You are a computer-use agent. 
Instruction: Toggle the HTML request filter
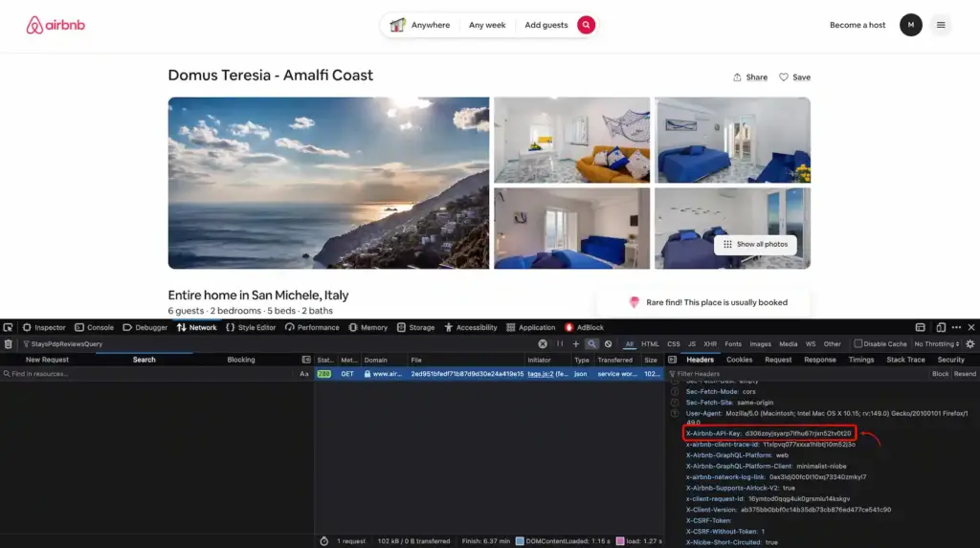point(650,344)
